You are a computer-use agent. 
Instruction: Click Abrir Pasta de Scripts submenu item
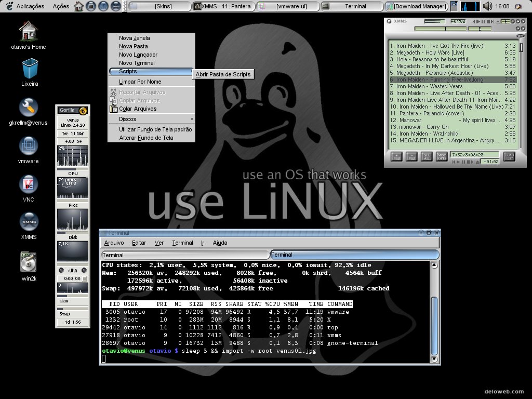point(223,74)
